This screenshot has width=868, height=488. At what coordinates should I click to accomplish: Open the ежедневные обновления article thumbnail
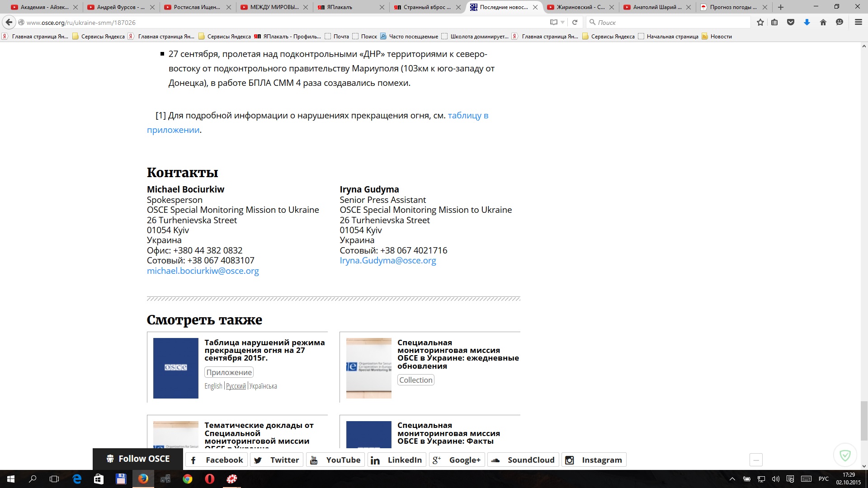pos(369,368)
